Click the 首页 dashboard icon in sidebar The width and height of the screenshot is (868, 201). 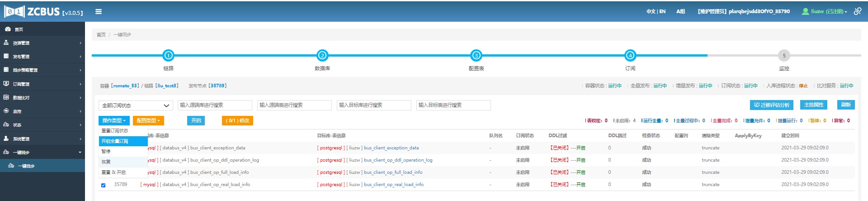[7, 29]
